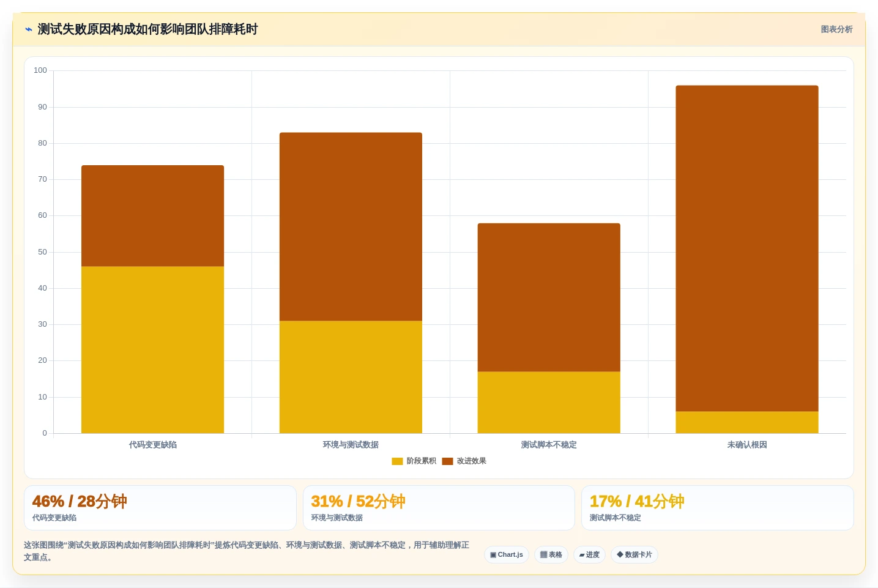Toggle the 改进效果 legend color swatch
This screenshot has width=878, height=588.
(447, 461)
